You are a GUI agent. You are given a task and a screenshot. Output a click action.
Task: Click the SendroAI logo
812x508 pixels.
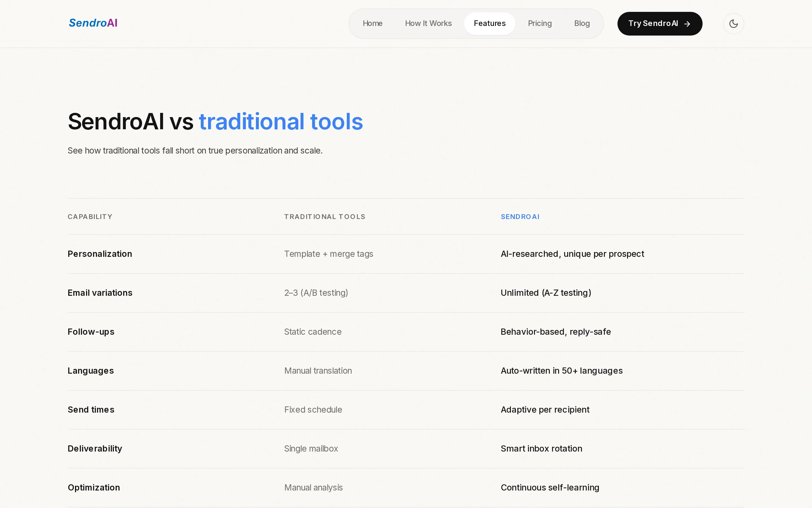(93, 23)
